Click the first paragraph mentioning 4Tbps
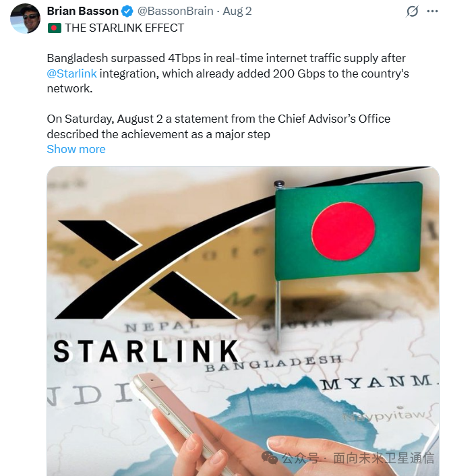 coord(228,73)
